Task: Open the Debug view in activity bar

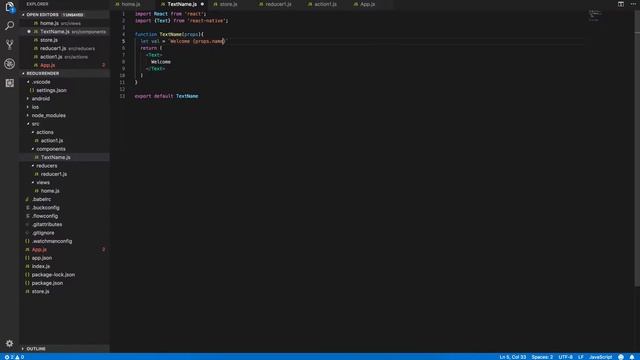Action: (9, 64)
